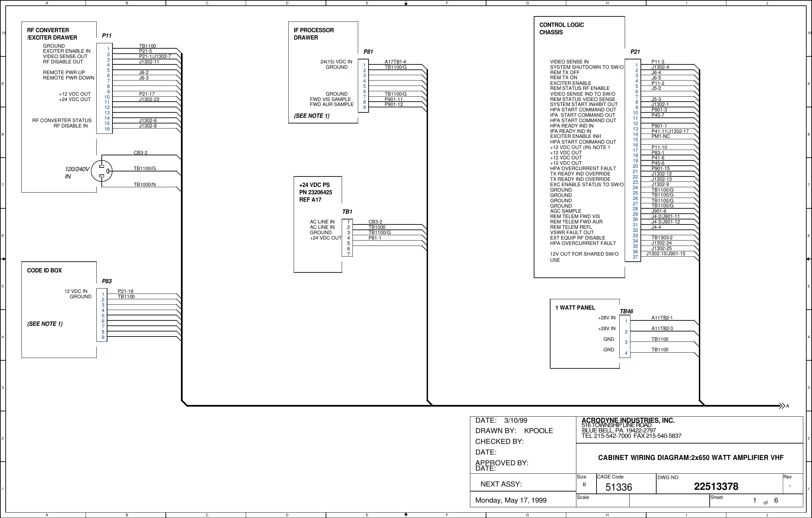Screen dimensions: 812x518
Task: Click the bottom border center arrow marker
Action: click(x=406, y=514)
